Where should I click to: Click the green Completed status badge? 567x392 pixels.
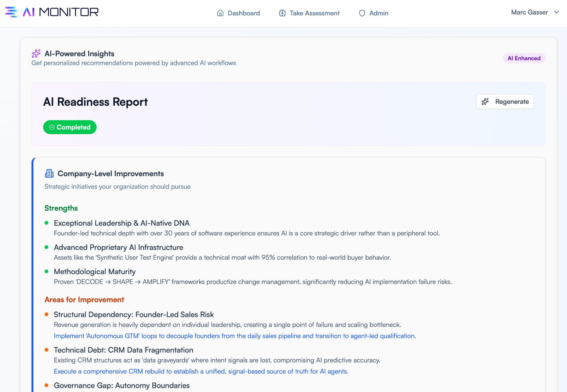[x=70, y=127]
